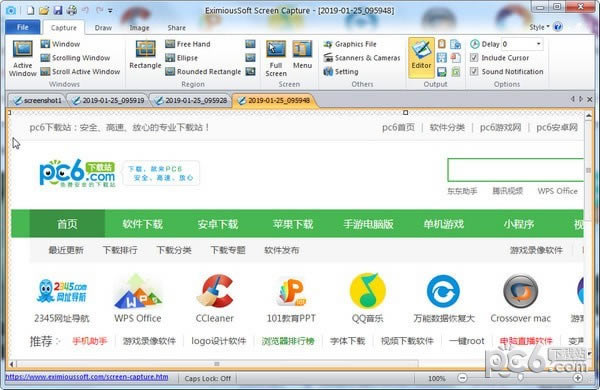
Task: Select the 2019-01-25_095948 document tab
Action: [275, 100]
